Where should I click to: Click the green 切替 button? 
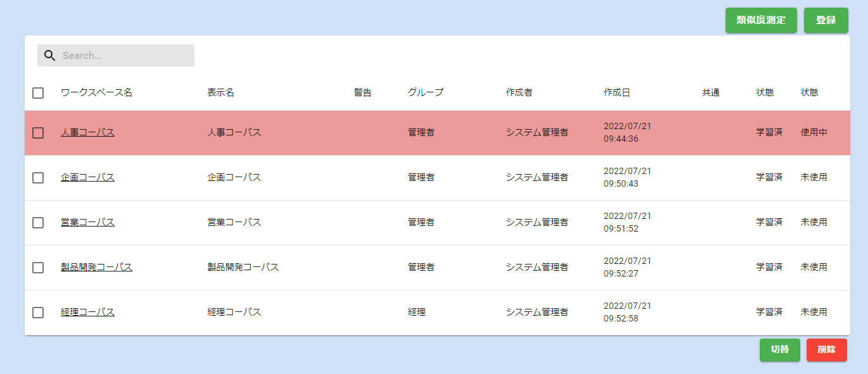tap(779, 350)
